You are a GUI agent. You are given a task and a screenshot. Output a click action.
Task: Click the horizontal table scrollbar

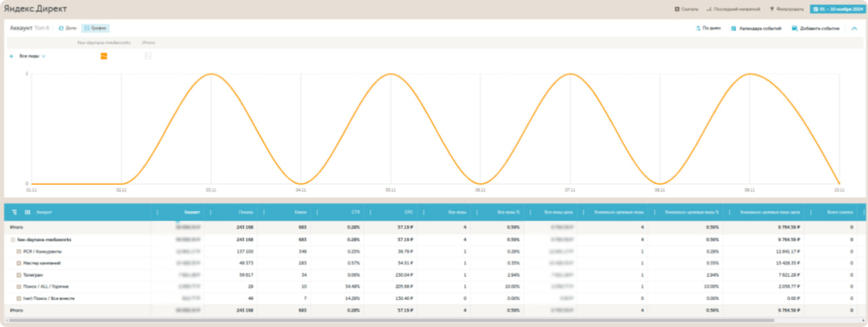(x=392, y=320)
